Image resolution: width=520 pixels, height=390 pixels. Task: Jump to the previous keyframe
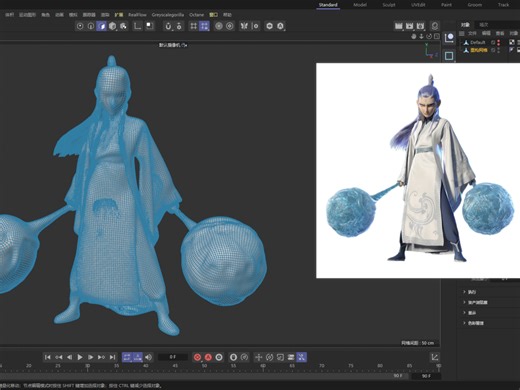59,357
